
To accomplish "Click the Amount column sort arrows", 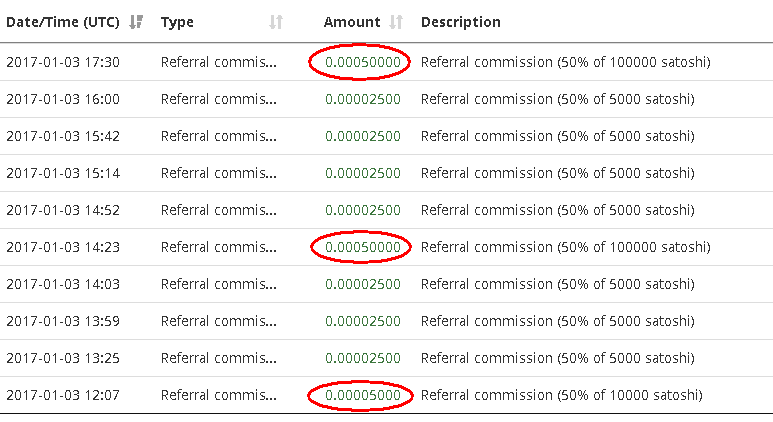I will (396, 22).
